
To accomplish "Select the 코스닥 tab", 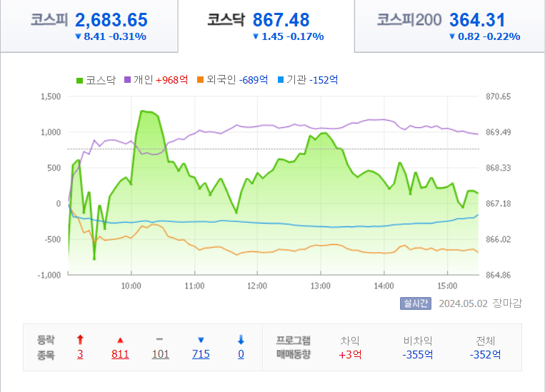I will click(266, 26).
